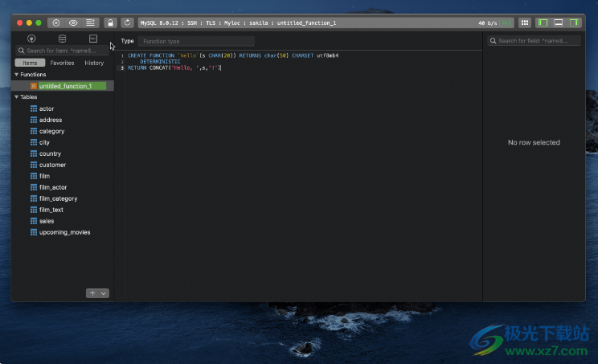Collapse the Tables tree group

[16, 97]
